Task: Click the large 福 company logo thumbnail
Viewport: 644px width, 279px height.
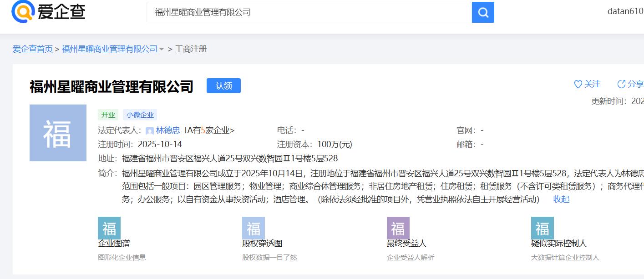Action: pos(58,133)
